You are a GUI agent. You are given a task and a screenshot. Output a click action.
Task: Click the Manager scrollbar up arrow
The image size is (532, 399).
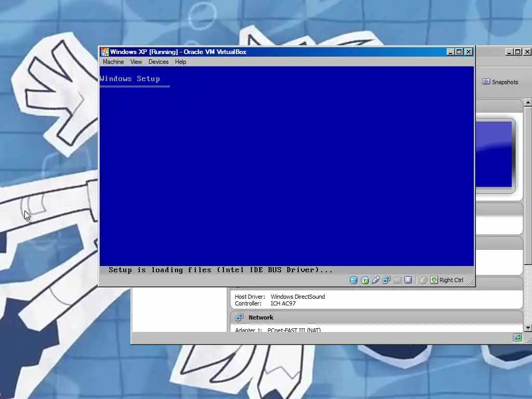coord(528,102)
